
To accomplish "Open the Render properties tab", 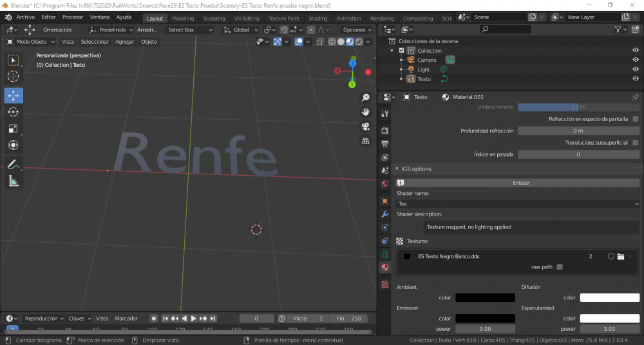I will pos(385,131).
